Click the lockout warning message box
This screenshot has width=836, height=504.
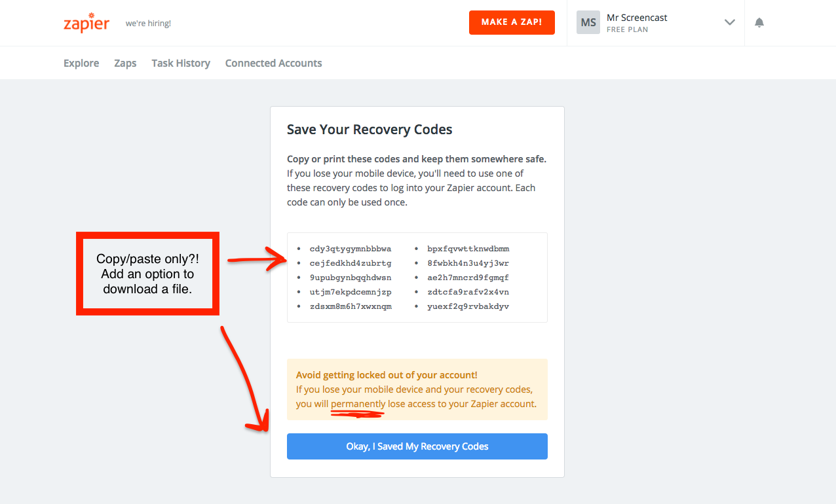[417, 389]
